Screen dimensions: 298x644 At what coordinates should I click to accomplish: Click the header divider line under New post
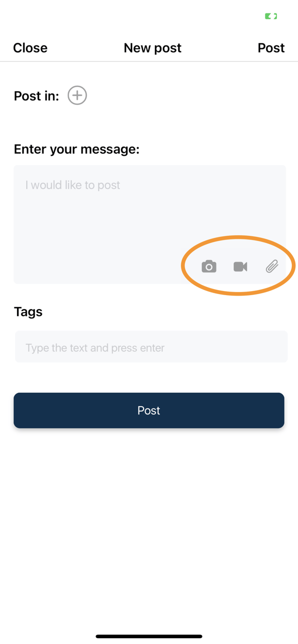click(149, 61)
